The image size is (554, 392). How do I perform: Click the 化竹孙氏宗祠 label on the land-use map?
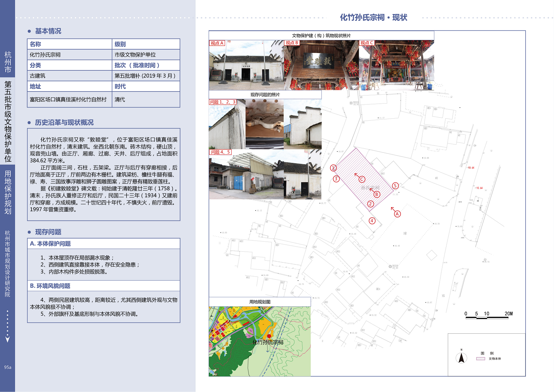268,342
